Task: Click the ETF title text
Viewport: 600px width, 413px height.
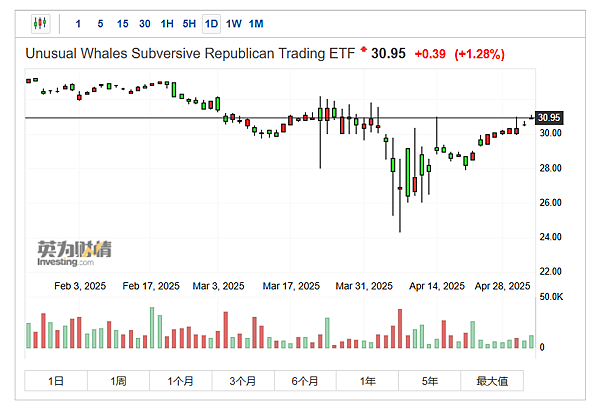Action: coord(190,54)
